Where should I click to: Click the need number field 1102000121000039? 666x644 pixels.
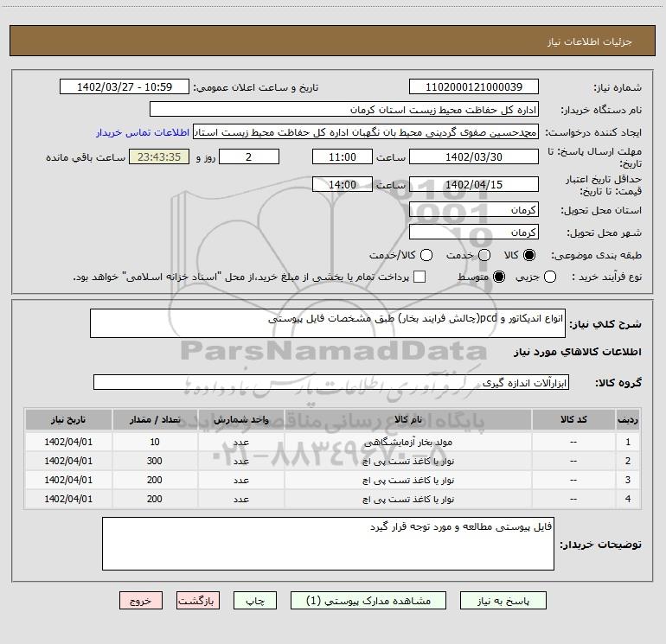[474, 86]
